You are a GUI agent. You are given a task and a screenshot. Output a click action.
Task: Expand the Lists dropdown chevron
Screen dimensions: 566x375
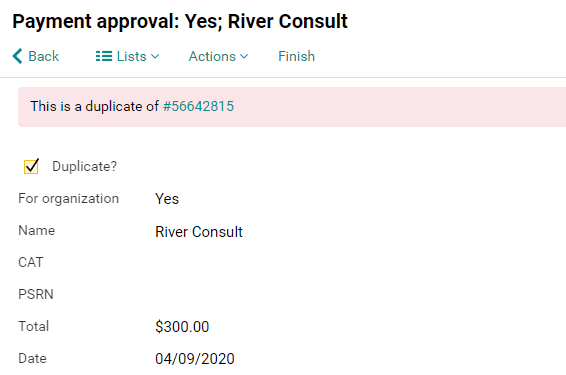(155, 56)
